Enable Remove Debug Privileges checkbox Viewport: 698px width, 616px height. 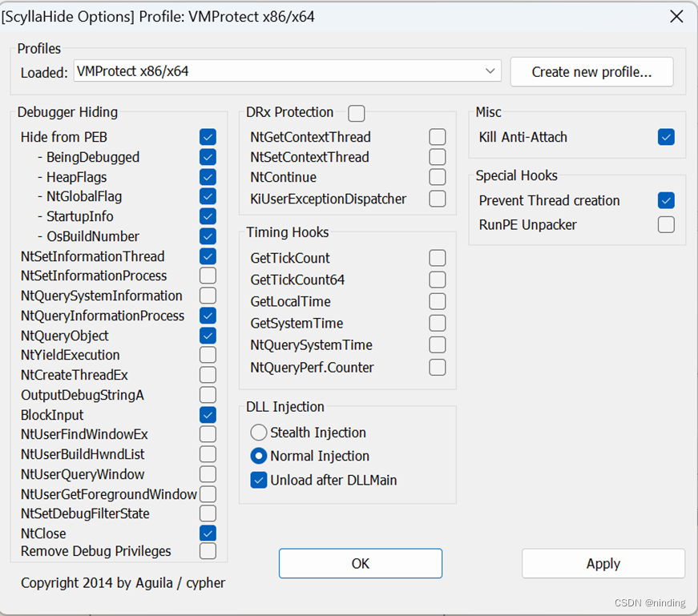(x=208, y=551)
